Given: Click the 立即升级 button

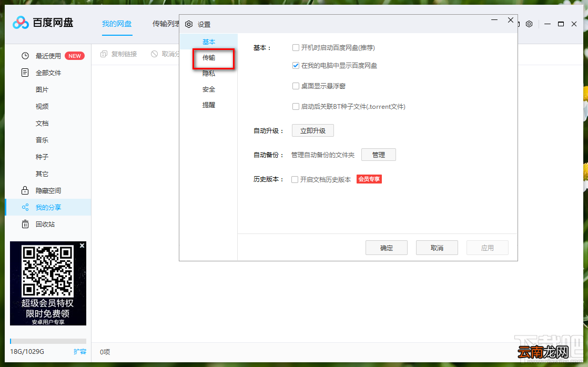Looking at the screenshot, I should point(313,130).
